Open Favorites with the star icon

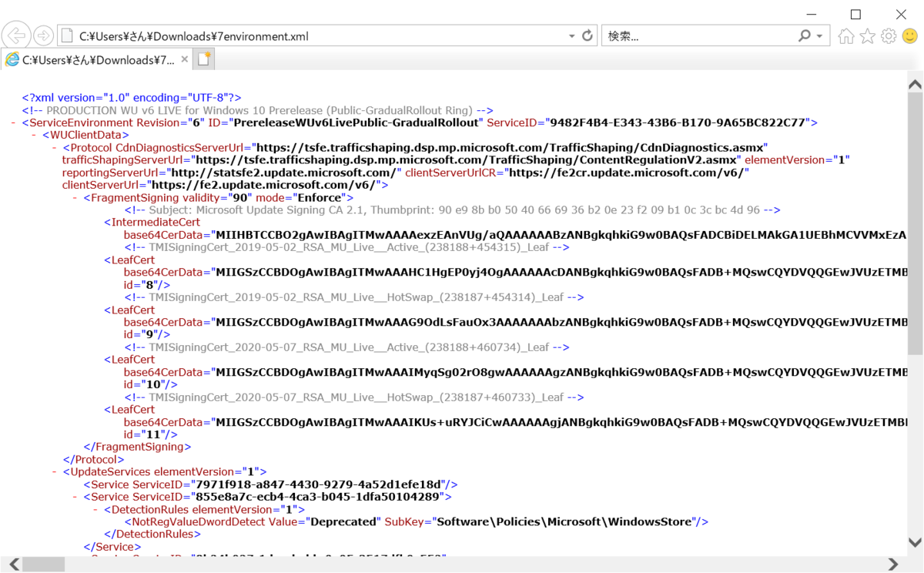[868, 36]
